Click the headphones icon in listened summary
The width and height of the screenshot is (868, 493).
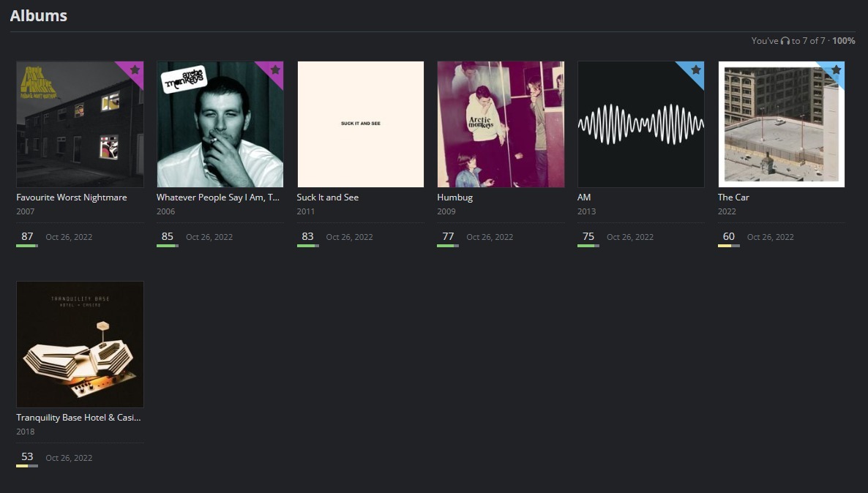[785, 41]
